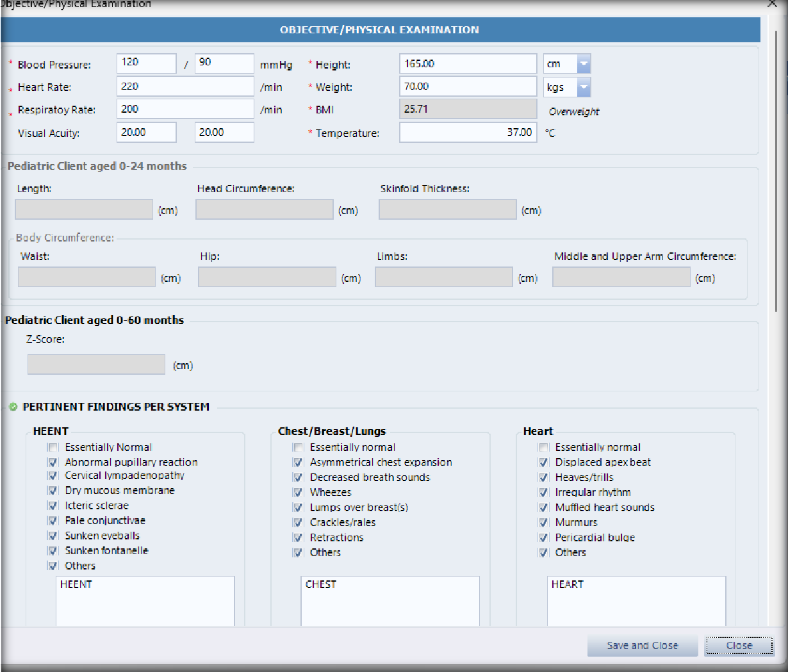The width and height of the screenshot is (788, 672).
Task: Click the Save and Close button
Action: point(642,646)
